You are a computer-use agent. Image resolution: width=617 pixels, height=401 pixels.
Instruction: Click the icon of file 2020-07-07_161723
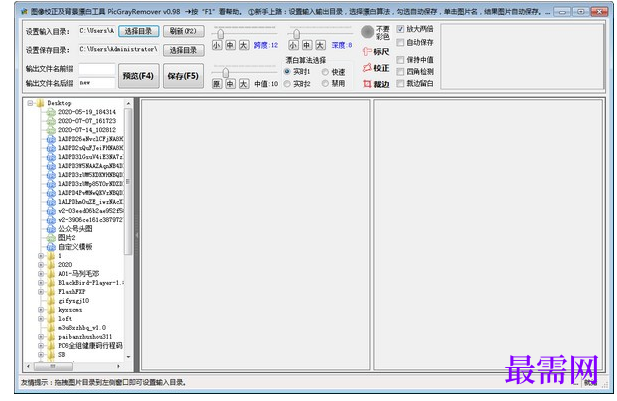[51, 121]
